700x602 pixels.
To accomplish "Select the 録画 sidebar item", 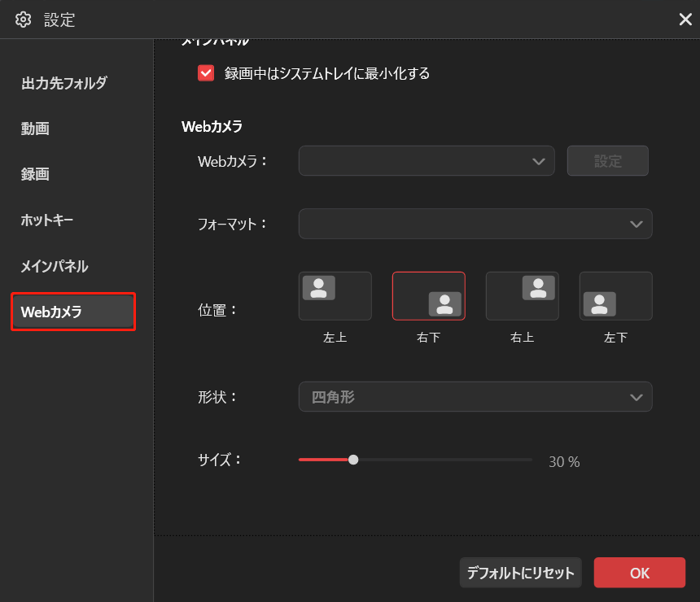I will [36, 174].
